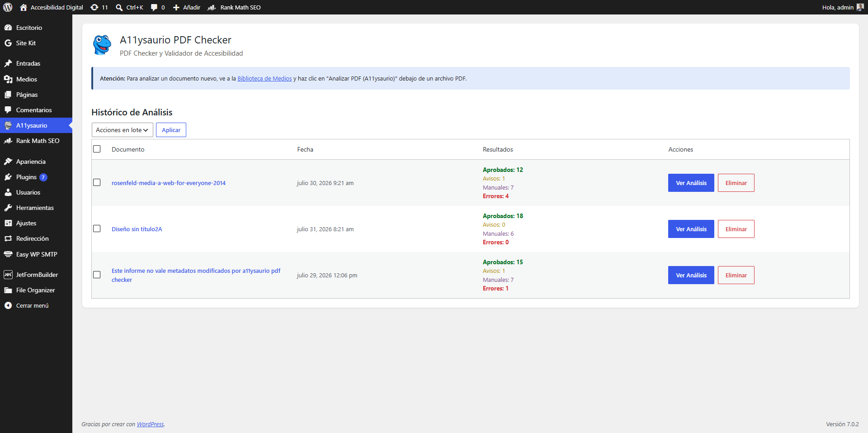Open the Herramientas menu label
868x433 pixels.
tap(35, 208)
